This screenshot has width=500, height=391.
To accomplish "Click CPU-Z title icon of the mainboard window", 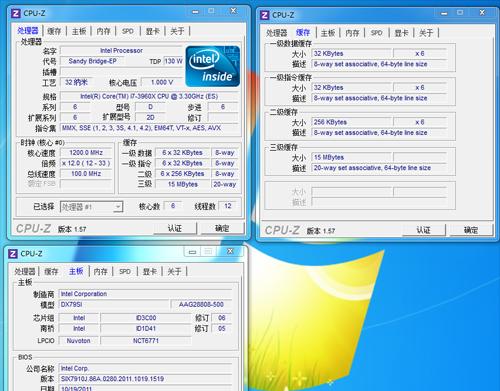I will (13, 254).
